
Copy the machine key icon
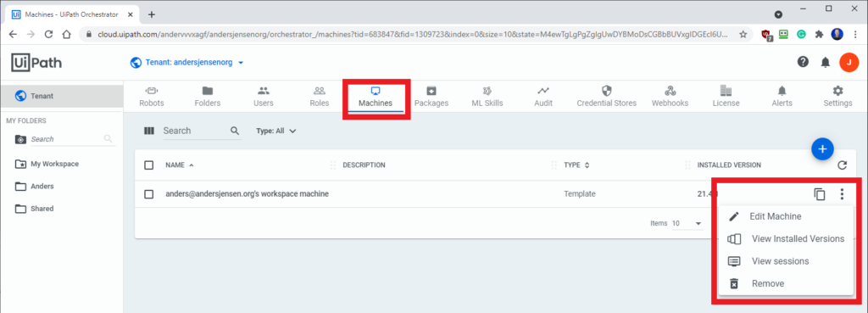point(820,194)
